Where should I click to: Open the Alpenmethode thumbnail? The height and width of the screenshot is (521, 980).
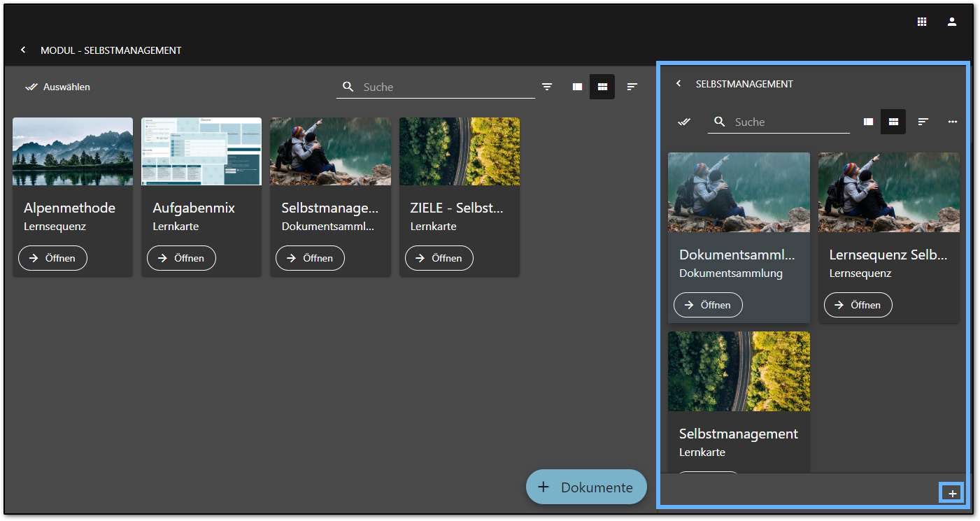[73, 151]
